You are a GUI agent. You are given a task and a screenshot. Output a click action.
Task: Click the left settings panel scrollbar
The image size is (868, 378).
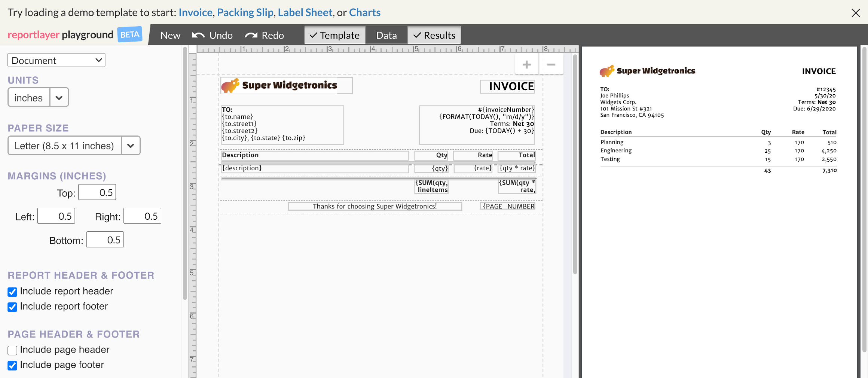[x=185, y=173]
